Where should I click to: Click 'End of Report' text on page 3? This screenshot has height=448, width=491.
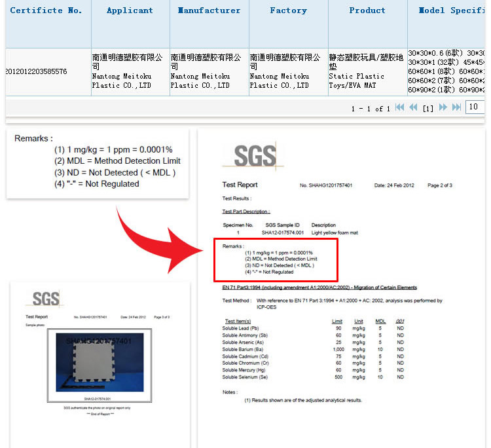(100, 414)
